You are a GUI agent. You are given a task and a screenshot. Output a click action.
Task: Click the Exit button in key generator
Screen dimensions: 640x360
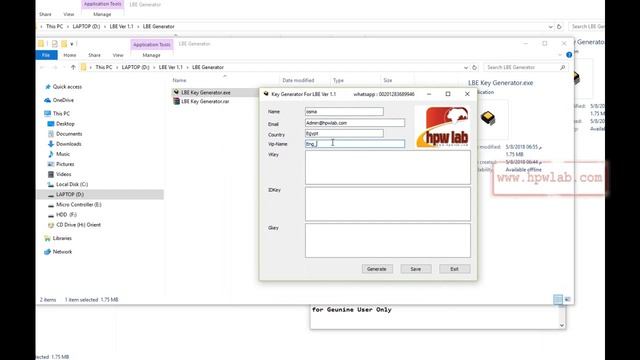coord(454,269)
